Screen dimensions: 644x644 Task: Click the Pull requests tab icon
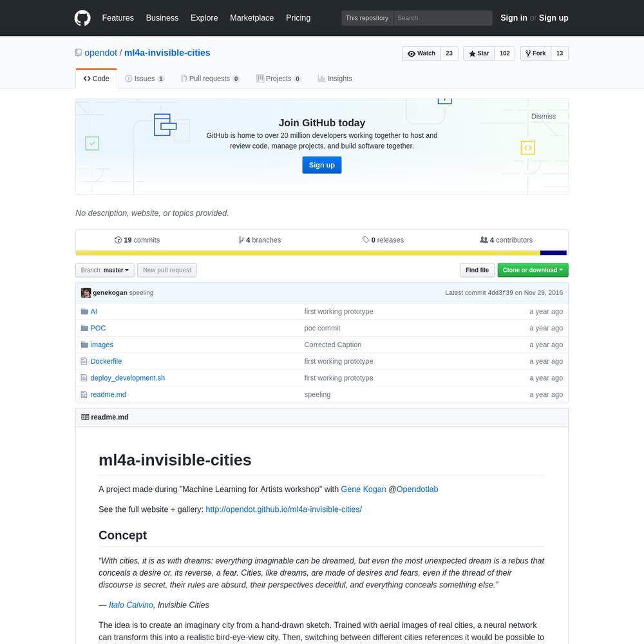[x=184, y=79]
